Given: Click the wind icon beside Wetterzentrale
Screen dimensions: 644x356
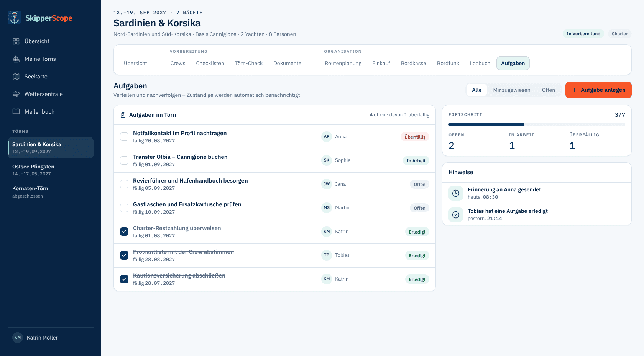Looking at the screenshot, I should (x=16, y=94).
